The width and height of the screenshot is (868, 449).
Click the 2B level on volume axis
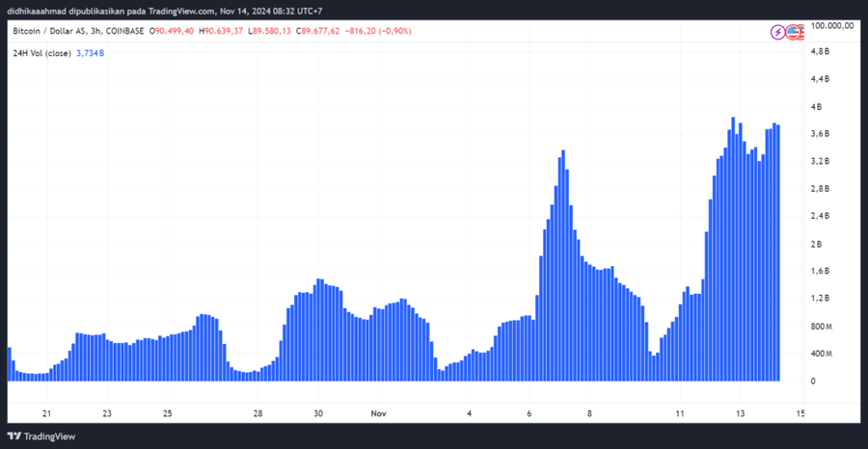point(816,244)
